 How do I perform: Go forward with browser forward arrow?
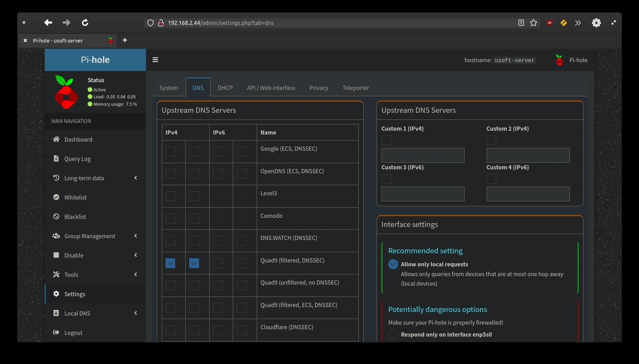[x=66, y=22]
